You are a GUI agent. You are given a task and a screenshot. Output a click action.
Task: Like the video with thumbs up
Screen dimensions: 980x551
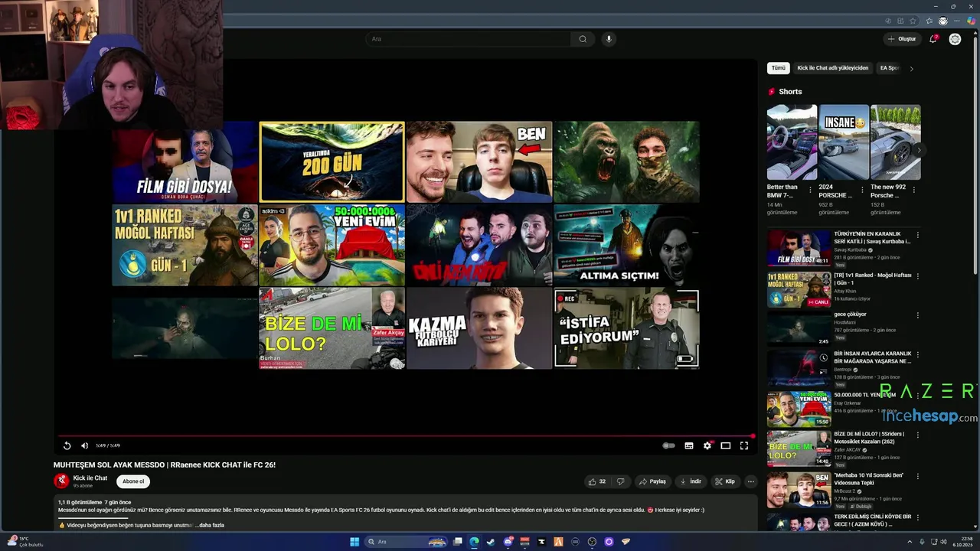[596, 481]
